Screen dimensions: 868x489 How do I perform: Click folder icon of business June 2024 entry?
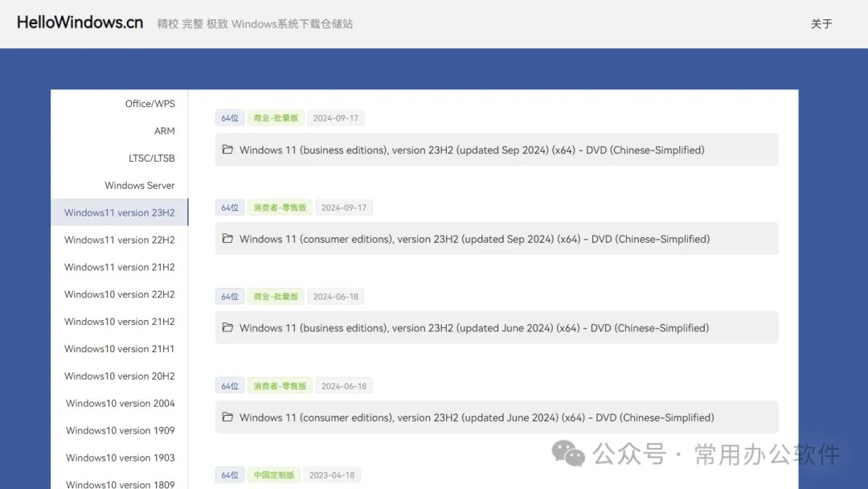point(227,327)
